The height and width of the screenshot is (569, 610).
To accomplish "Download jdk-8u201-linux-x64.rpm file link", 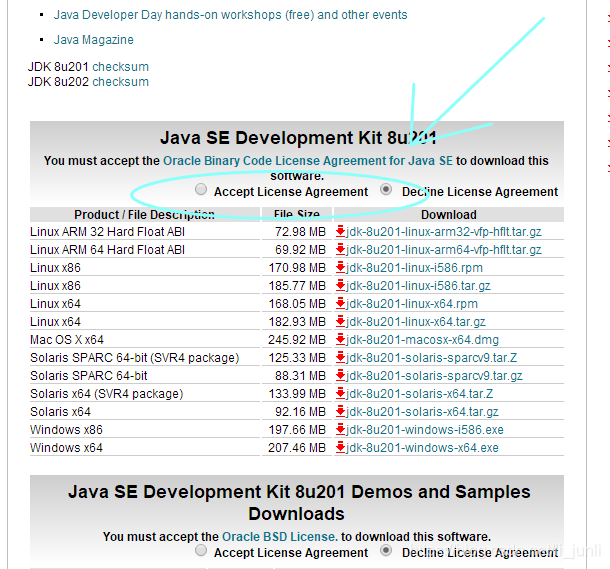I will pyautogui.click(x=412, y=304).
